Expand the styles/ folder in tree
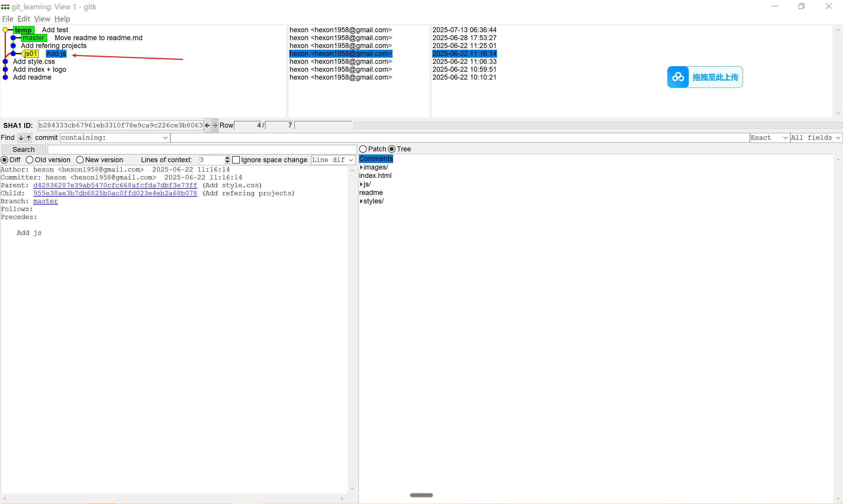This screenshot has height=504, width=843. [361, 201]
